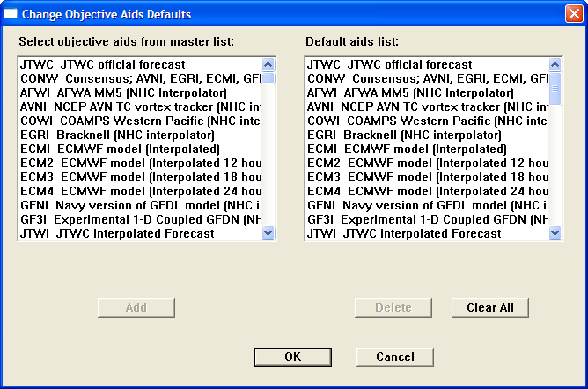Select ECM4 24 hour entry in master list
This screenshot has width=588, height=389.
140,191
